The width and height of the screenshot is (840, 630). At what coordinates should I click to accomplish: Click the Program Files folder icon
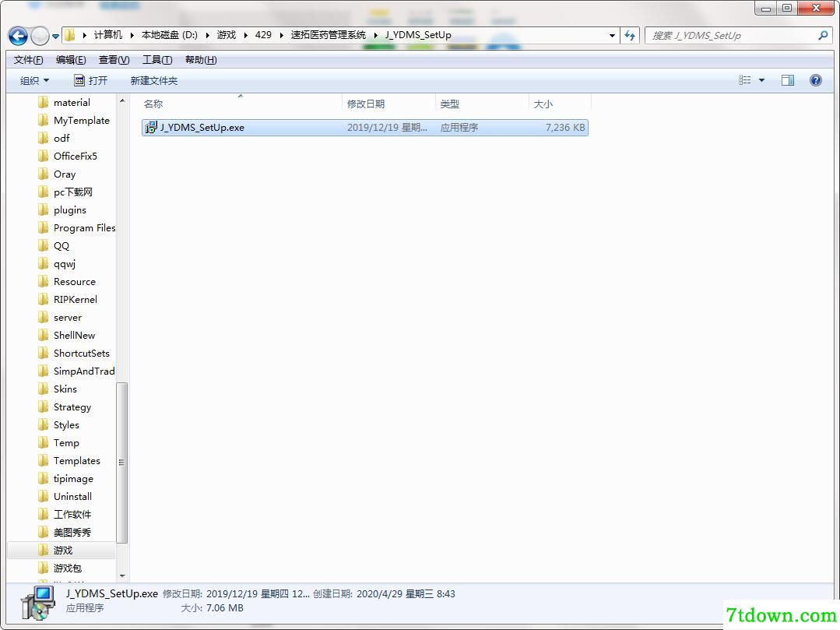pos(44,227)
